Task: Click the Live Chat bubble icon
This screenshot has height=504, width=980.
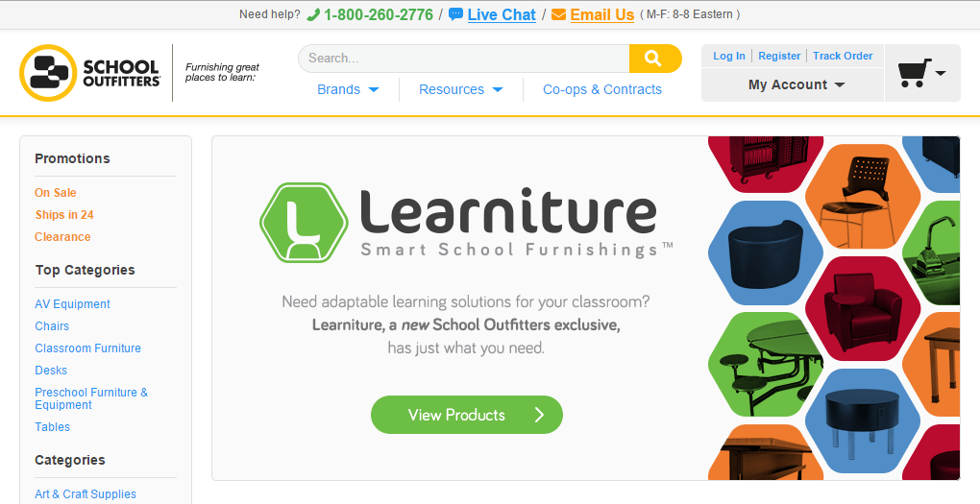Action: pos(455,14)
